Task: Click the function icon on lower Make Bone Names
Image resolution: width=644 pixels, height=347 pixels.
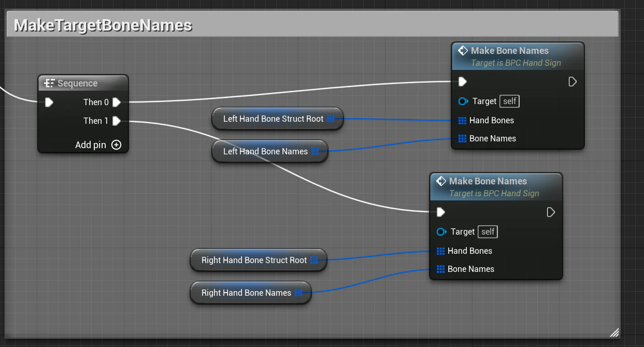Action: 441,181
